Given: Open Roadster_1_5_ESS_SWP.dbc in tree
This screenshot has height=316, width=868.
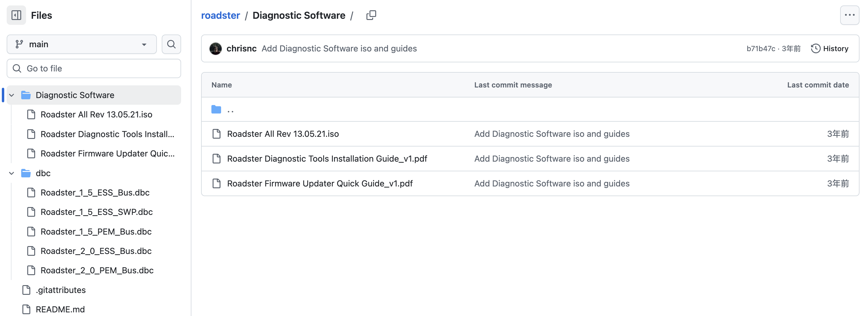Looking at the screenshot, I should (96, 212).
